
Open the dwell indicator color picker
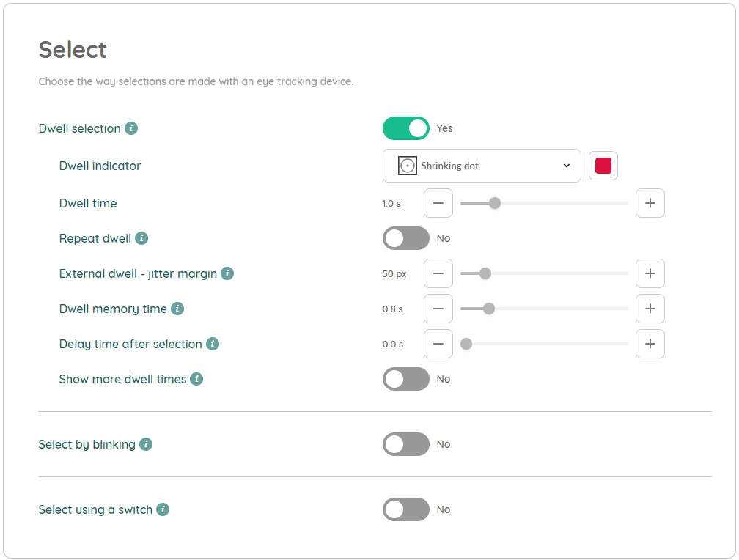pyautogui.click(x=603, y=166)
